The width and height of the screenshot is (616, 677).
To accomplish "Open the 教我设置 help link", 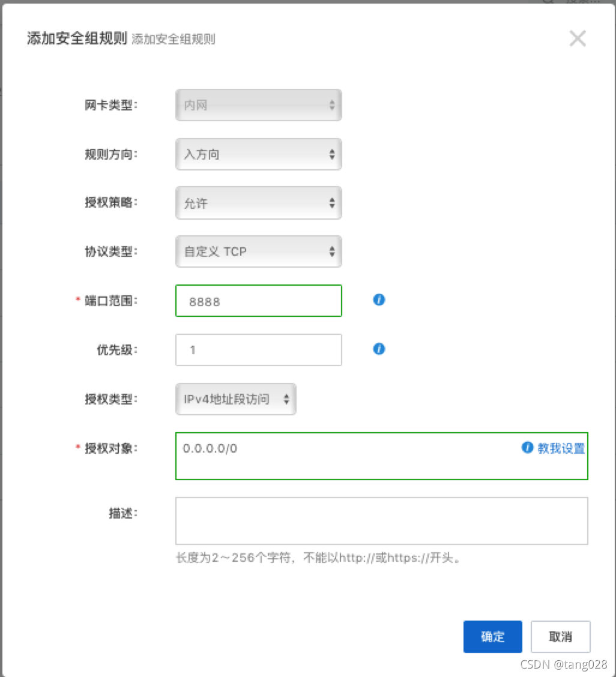I will 561,448.
